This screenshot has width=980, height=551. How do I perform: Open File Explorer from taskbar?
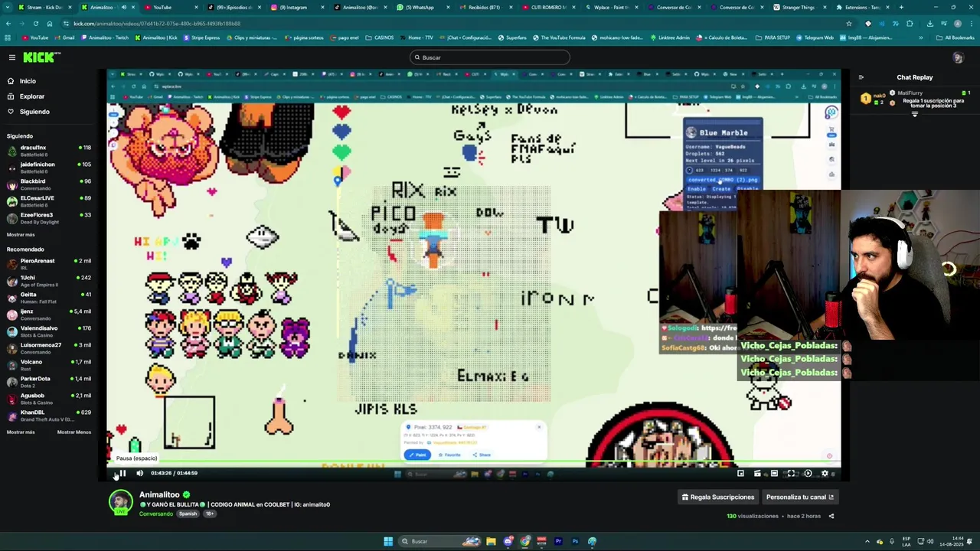click(x=491, y=541)
